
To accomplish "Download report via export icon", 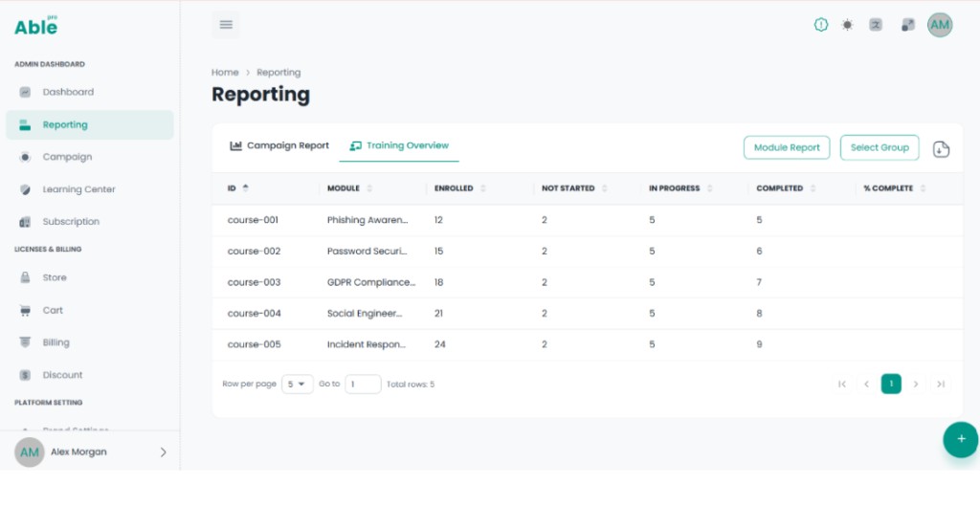I will click(941, 149).
